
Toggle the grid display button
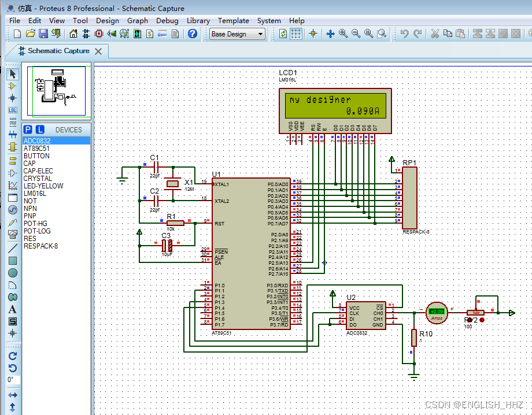(296, 34)
